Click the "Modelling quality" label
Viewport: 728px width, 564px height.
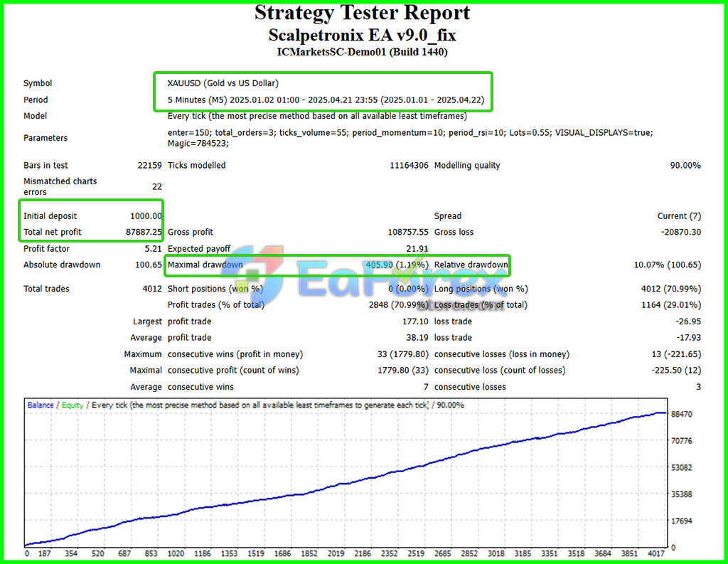[467, 166]
